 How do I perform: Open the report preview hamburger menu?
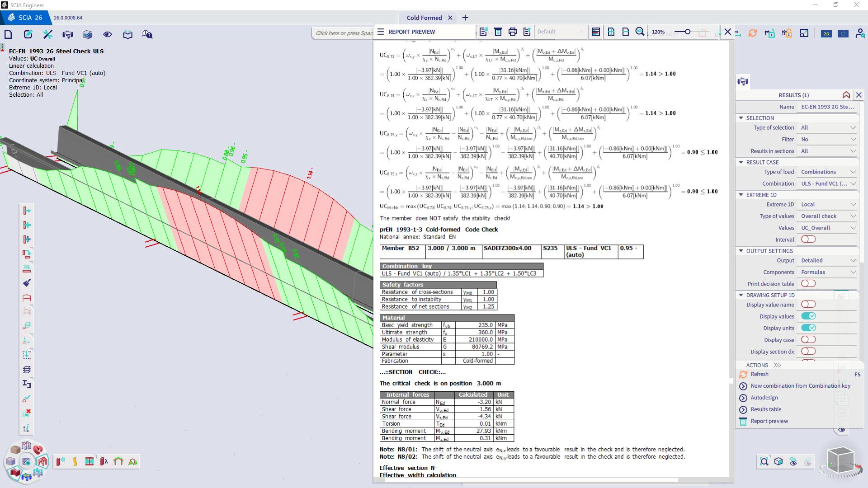pos(381,32)
